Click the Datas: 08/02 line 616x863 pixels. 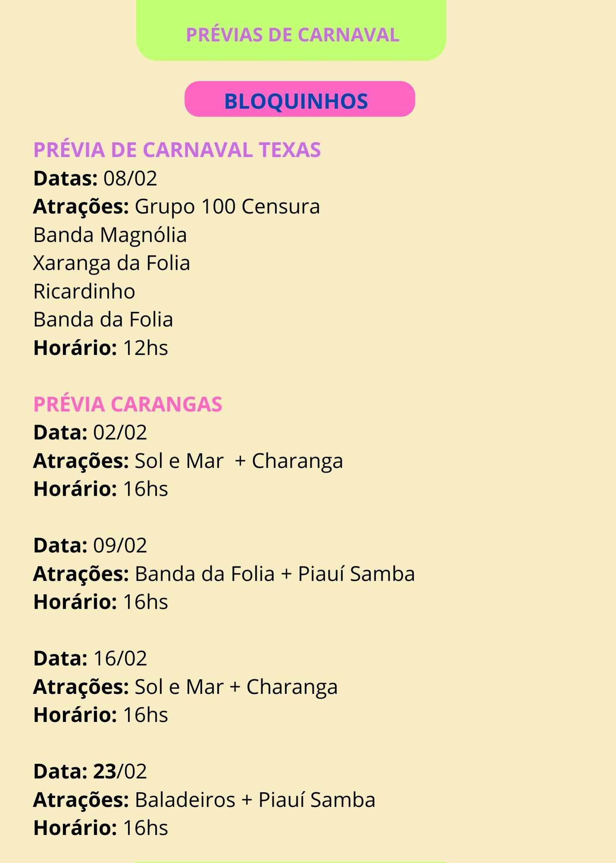click(x=95, y=178)
